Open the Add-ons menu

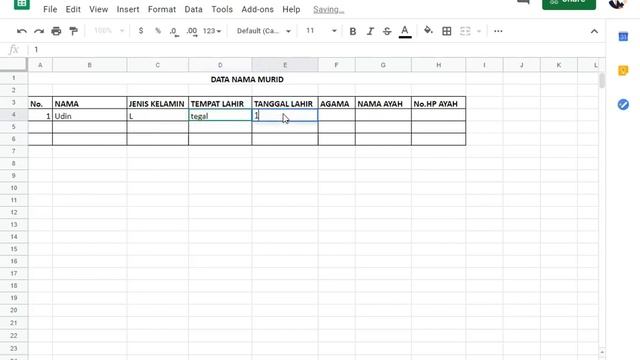257,9
